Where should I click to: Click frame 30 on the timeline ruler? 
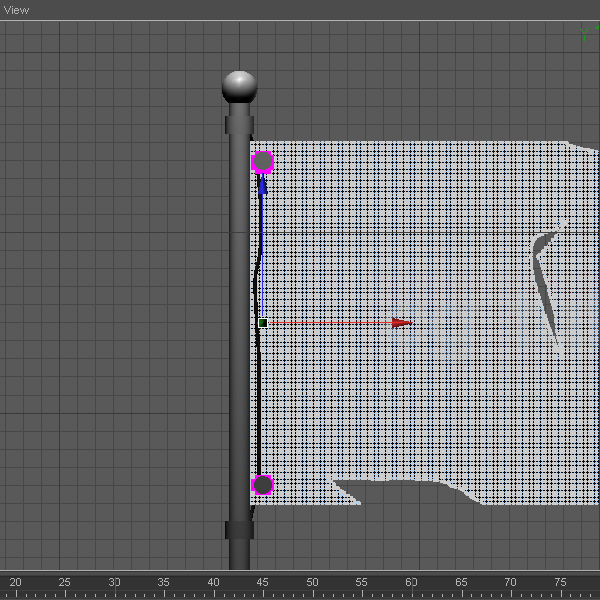click(114, 582)
